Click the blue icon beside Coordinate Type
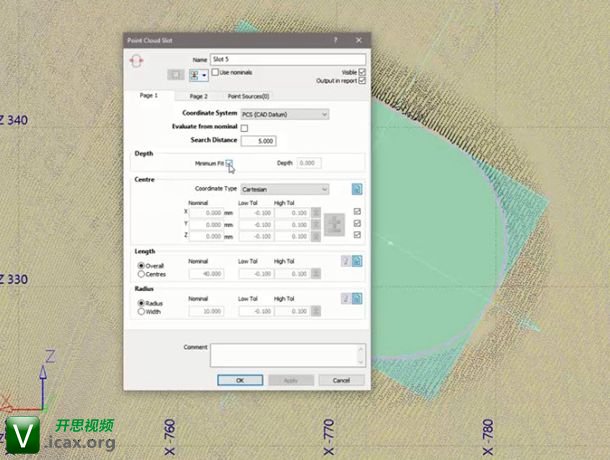Viewport: 610px width, 460px height. [x=357, y=189]
